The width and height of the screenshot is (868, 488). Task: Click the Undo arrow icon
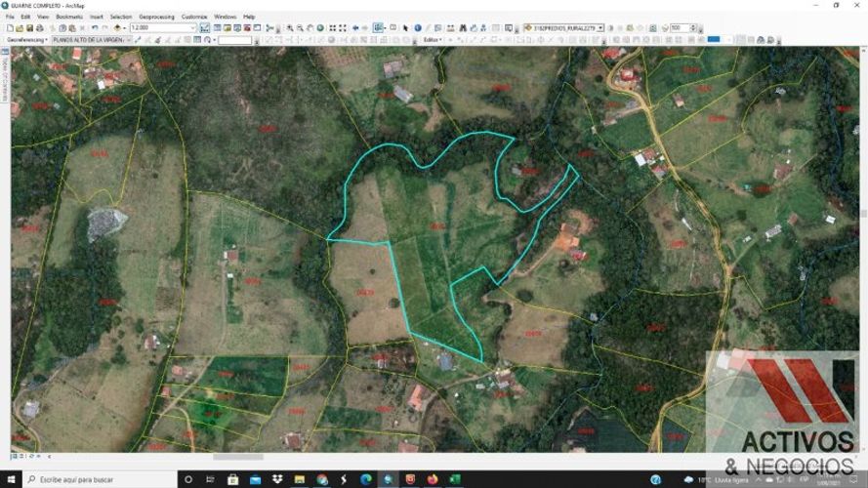pyautogui.click(x=95, y=27)
